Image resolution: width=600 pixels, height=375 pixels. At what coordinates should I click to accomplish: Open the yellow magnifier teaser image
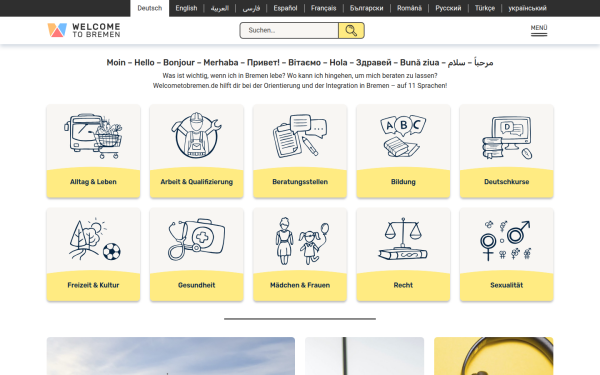[494, 356]
